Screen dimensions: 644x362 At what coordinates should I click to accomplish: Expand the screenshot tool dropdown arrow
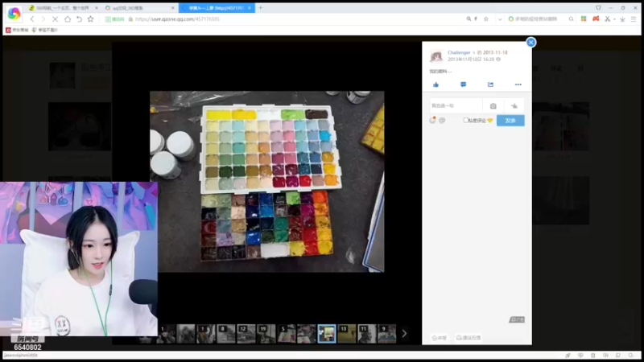[614, 19]
